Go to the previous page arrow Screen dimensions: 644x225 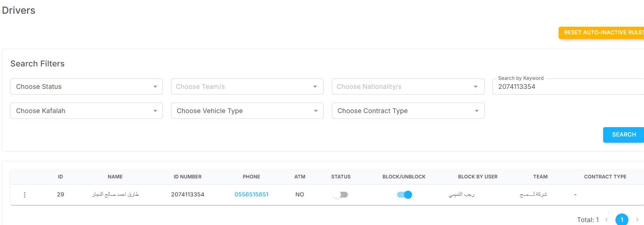pos(606,220)
